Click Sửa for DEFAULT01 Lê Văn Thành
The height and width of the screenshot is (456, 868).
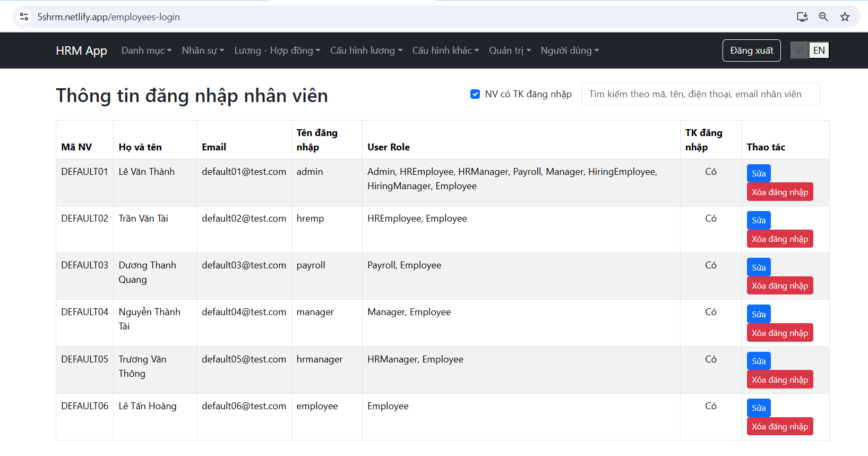click(759, 173)
